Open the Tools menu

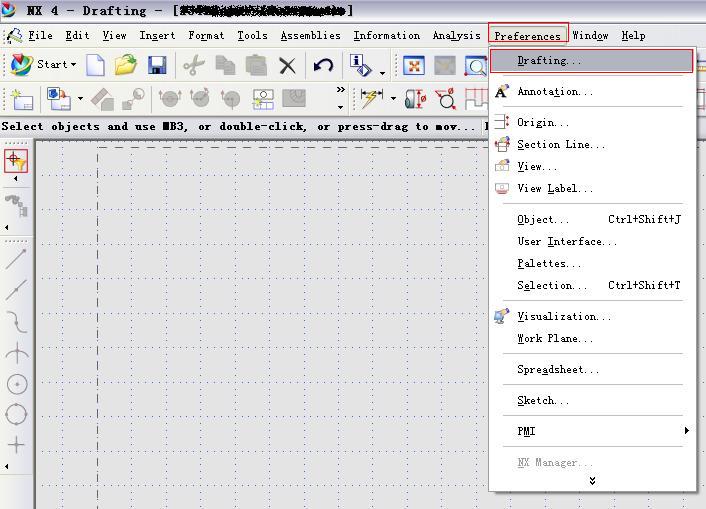click(x=253, y=36)
